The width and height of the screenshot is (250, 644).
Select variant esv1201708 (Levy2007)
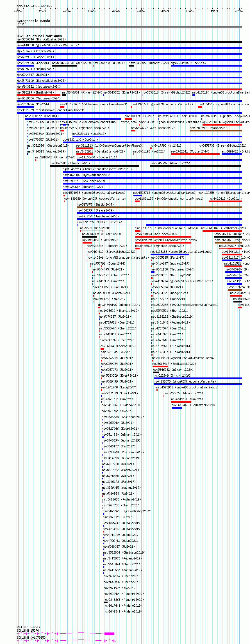(119, 388)
